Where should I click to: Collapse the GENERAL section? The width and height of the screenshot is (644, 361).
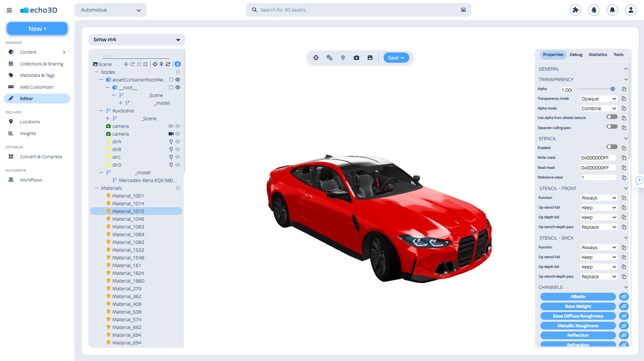(x=626, y=69)
